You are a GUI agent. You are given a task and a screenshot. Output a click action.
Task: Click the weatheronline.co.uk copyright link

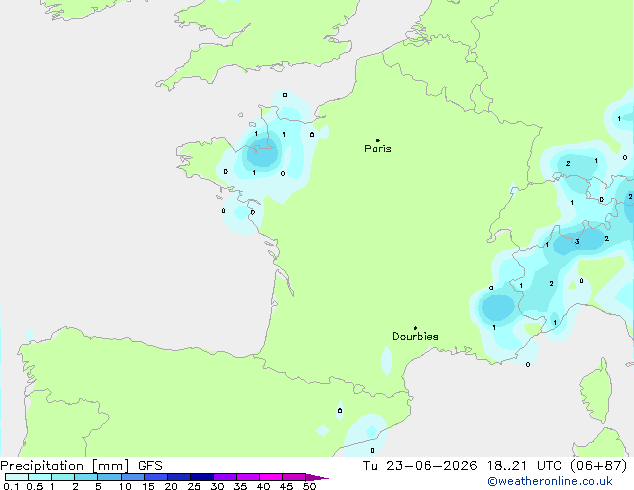pyautogui.click(x=549, y=481)
